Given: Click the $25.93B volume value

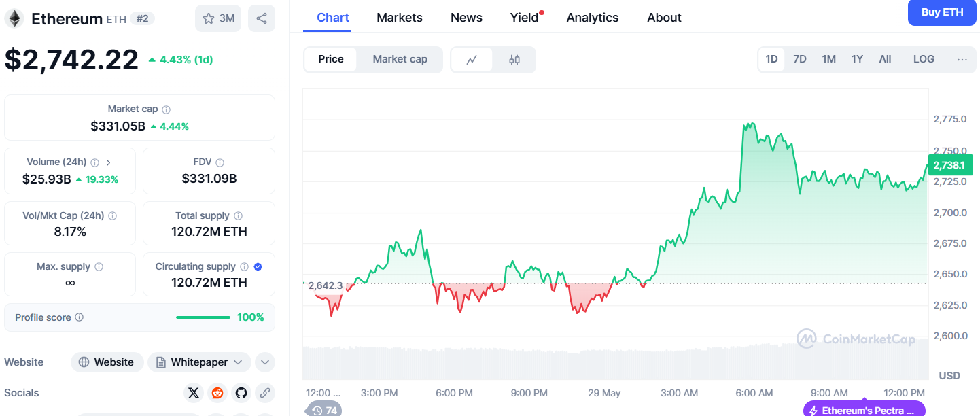Looking at the screenshot, I should click(x=47, y=179).
